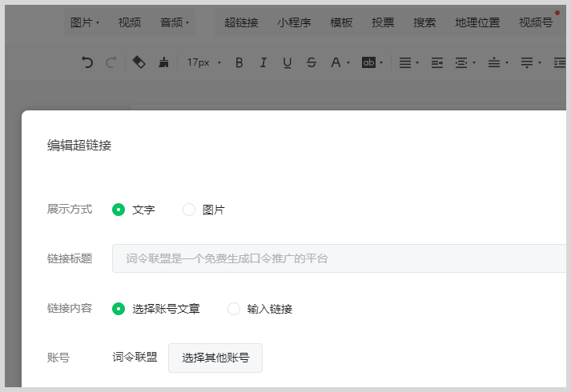571x392 pixels.
Task: Click the 视频 menu item
Action: click(129, 22)
